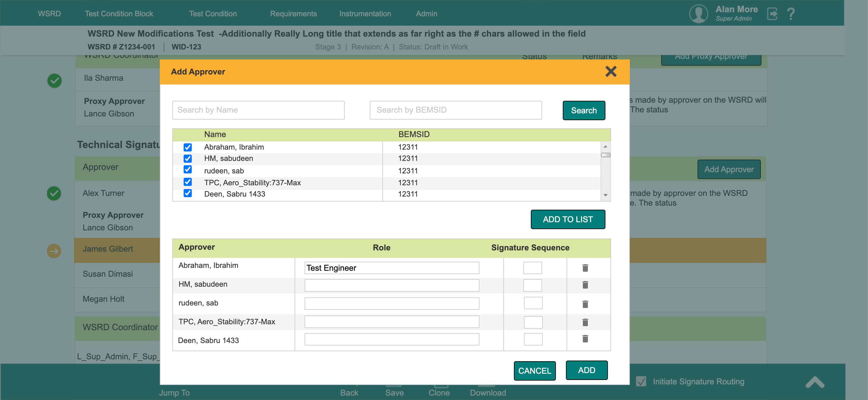Viewport: 868px width, 400px height.
Task: Open the Admin menu
Action: point(426,13)
